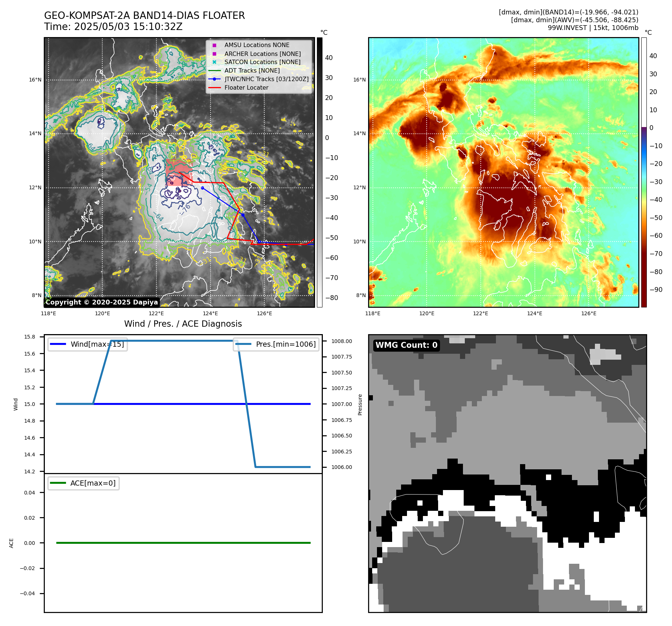
Task: Click the 1007.50 pressure tick label
Action: (342, 373)
